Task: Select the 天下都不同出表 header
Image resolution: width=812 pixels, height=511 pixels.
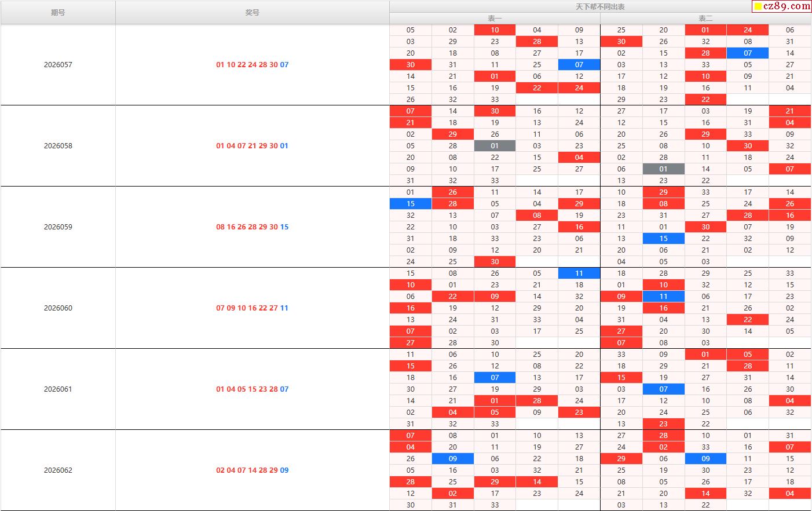Action: (600, 7)
